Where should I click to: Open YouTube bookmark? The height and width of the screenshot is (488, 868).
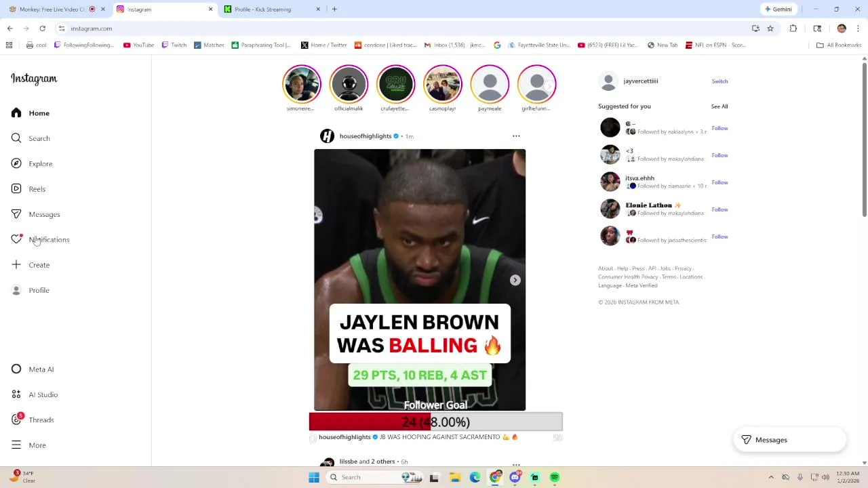point(138,45)
